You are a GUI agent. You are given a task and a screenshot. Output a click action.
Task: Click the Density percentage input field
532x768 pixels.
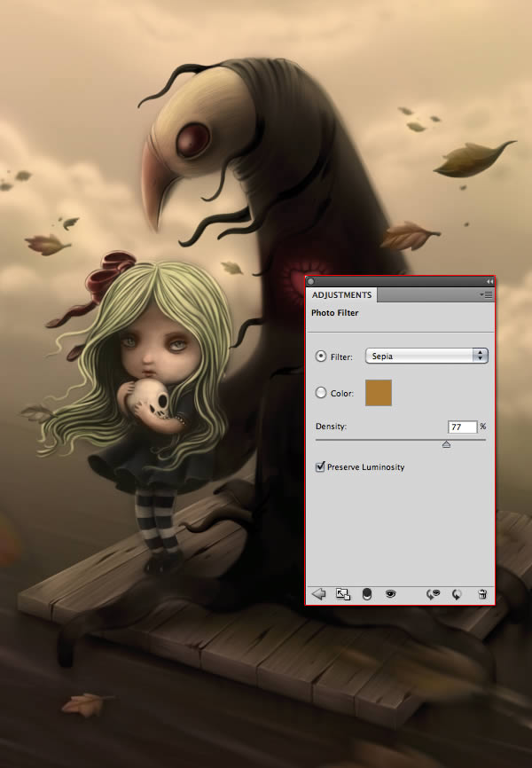(462, 427)
